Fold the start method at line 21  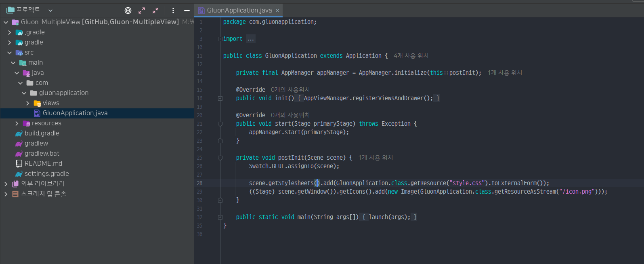coord(220,124)
